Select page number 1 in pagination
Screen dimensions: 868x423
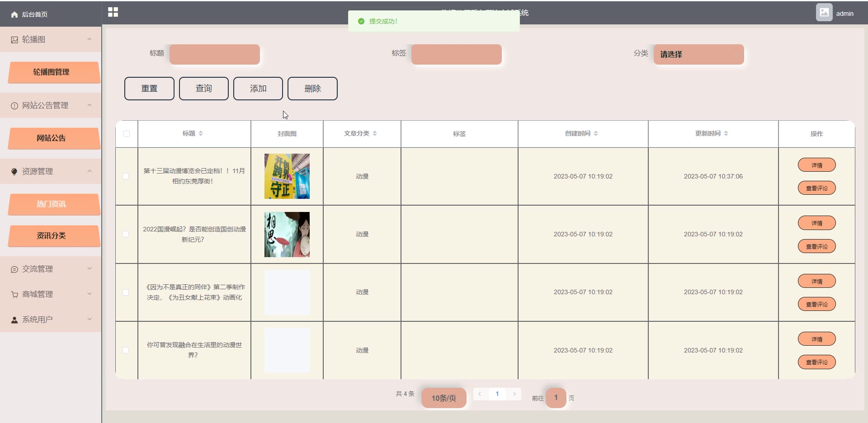pos(497,394)
